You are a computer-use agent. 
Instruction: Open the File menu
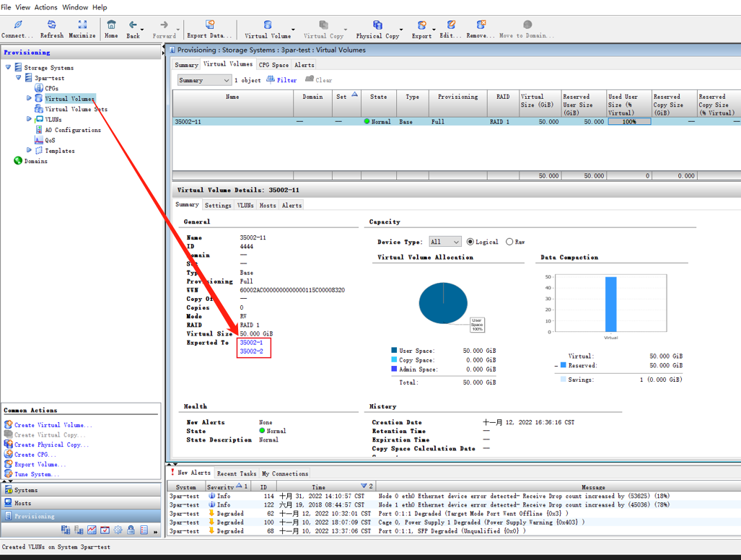point(6,7)
